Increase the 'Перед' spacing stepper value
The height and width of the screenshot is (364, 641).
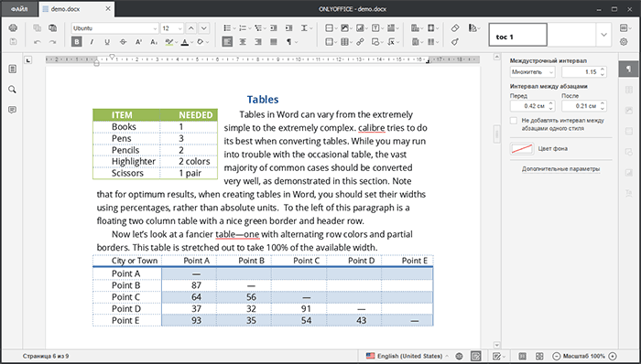point(550,103)
